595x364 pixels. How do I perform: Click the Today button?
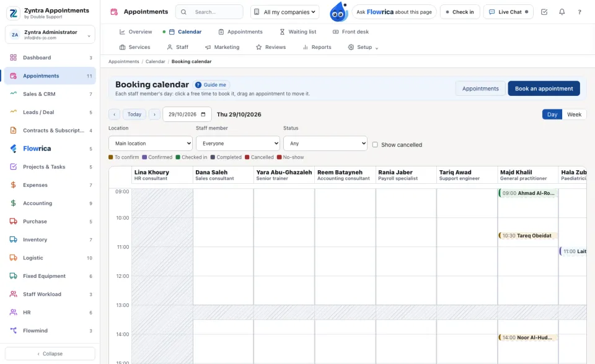[x=134, y=114]
